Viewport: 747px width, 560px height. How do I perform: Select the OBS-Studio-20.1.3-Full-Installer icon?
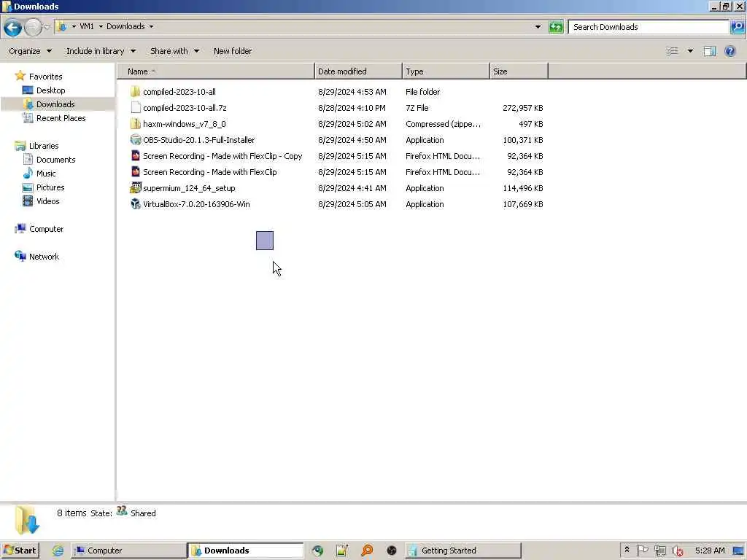[135, 140]
